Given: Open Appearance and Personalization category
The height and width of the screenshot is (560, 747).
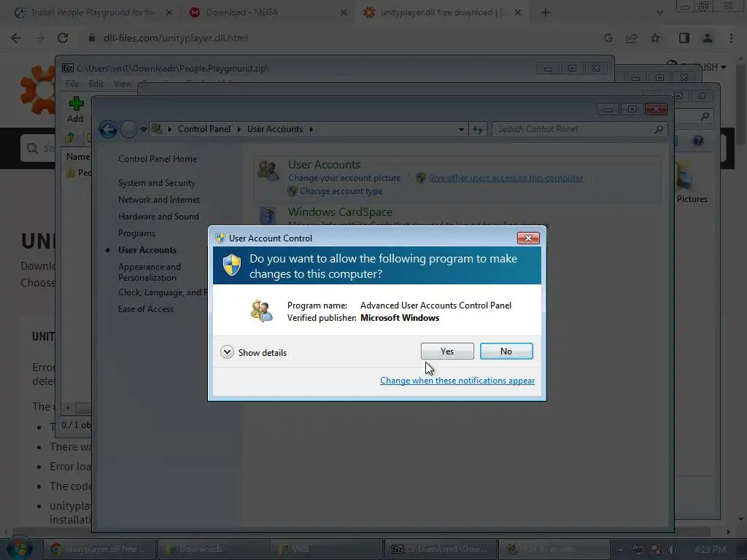Looking at the screenshot, I should click(x=149, y=272).
